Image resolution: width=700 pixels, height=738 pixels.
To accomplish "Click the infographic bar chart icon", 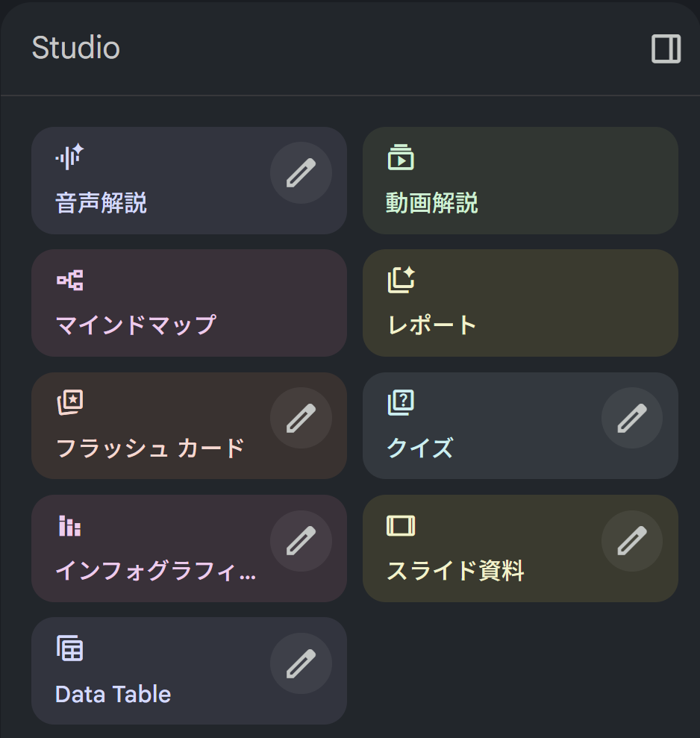I will 69,526.
